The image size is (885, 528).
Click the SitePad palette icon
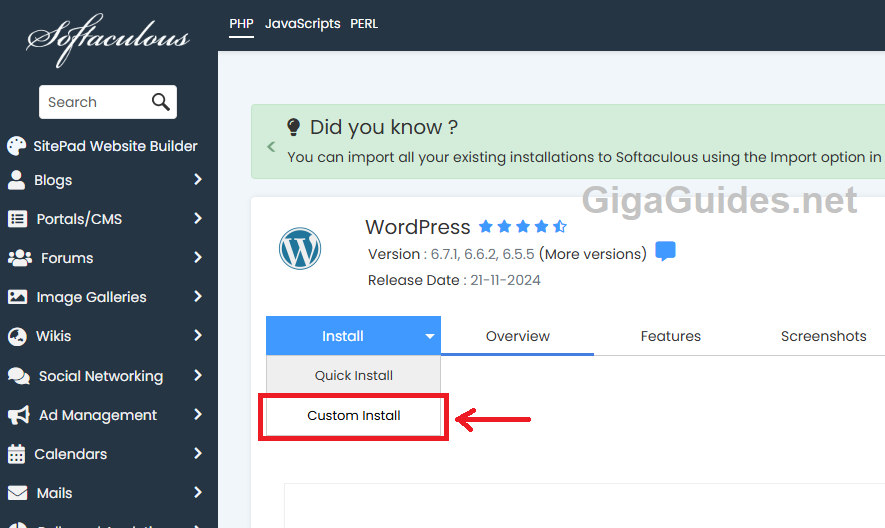[x=16, y=146]
